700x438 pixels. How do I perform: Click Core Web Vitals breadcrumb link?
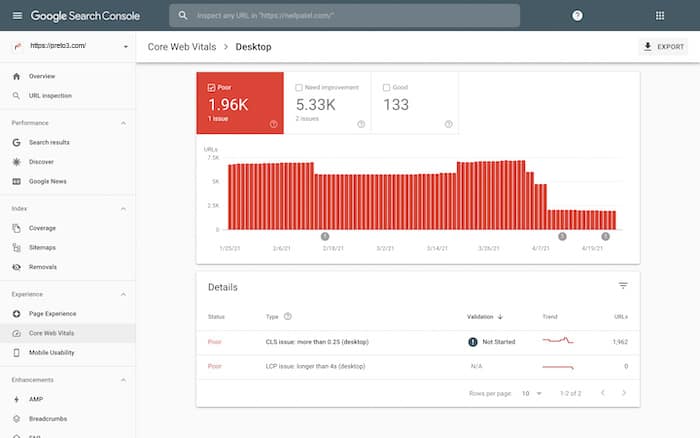[x=182, y=47]
